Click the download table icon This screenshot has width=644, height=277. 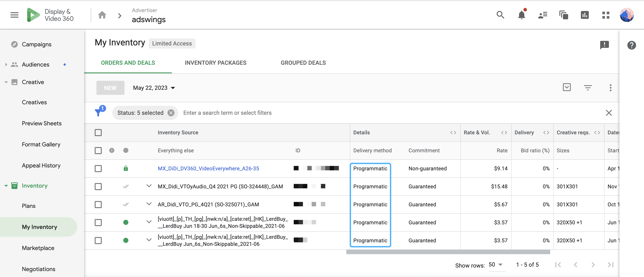(567, 87)
